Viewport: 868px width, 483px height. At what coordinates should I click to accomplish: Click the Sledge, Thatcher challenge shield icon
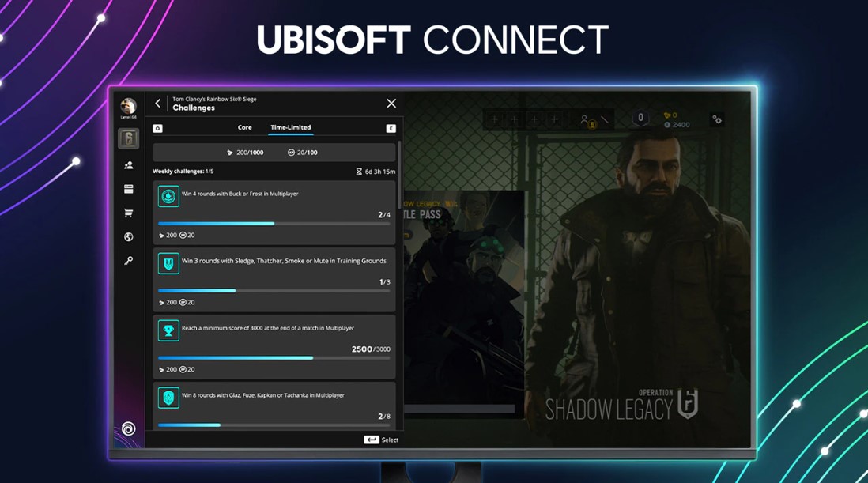(x=169, y=264)
